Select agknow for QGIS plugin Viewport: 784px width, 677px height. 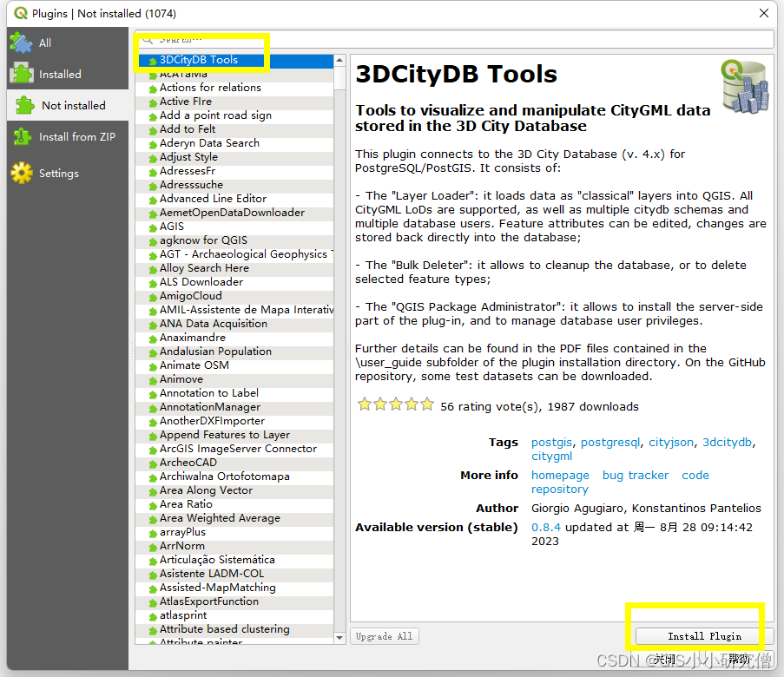tap(234, 240)
